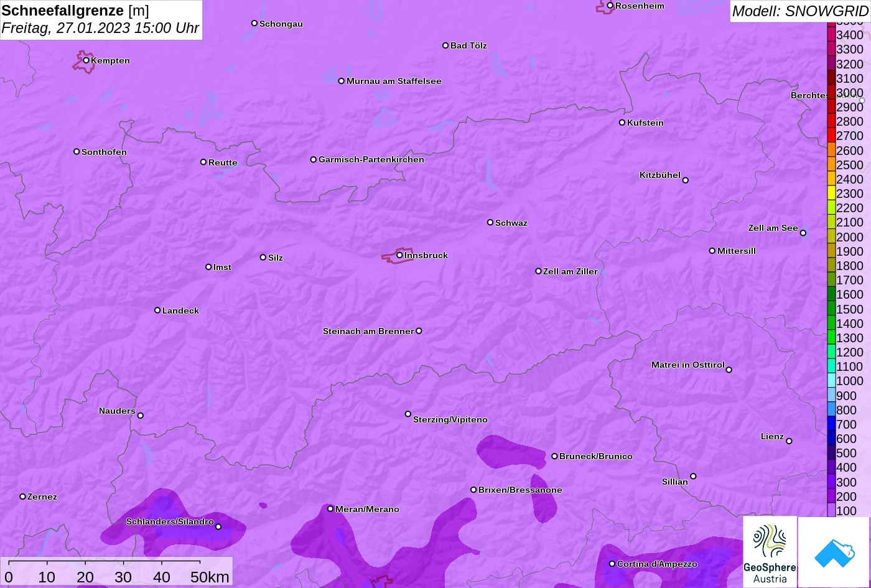The image size is (871, 588).
Task: Click the GeoSphere Austria logo
Action: click(770, 552)
